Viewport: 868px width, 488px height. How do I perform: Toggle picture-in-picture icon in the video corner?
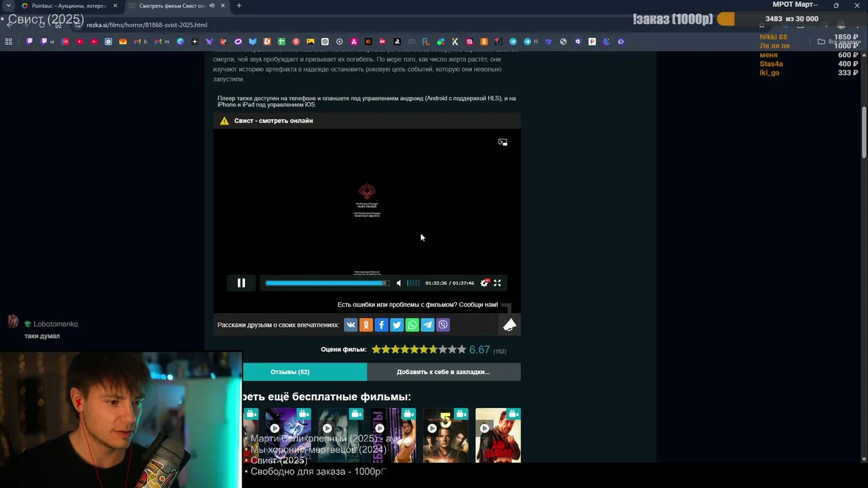coord(502,142)
